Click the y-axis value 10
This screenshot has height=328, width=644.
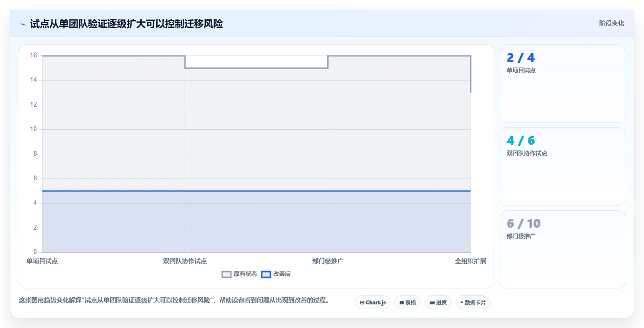(33, 129)
